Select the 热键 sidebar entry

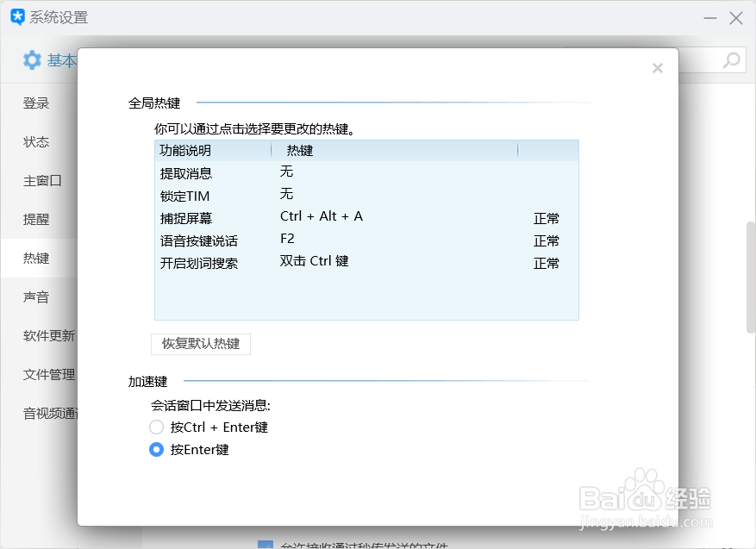(36, 258)
